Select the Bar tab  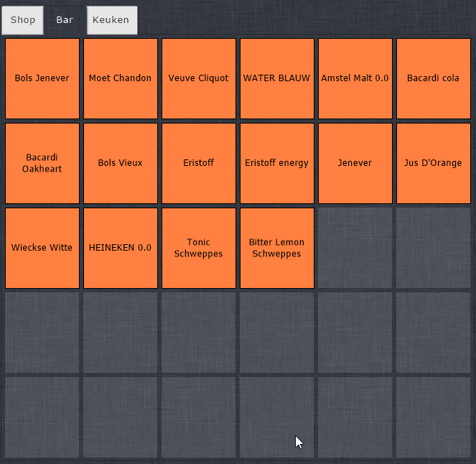pos(65,20)
